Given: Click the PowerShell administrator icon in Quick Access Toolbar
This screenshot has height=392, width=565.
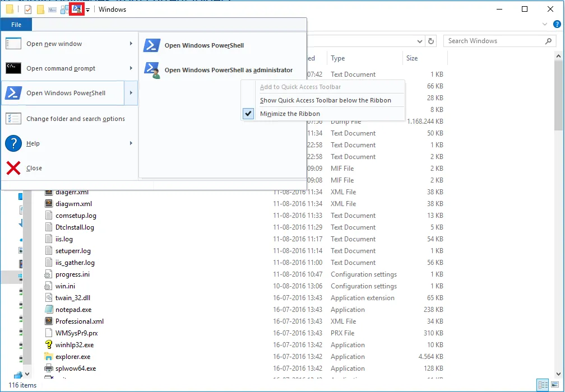Looking at the screenshot, I should [x=77, y=10].
